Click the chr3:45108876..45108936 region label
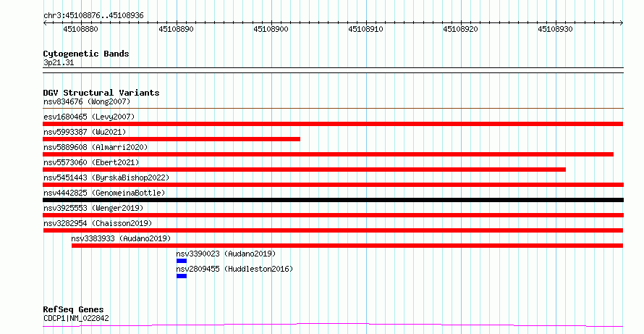This screenshot has height=334, width=644. click(93, 16)
